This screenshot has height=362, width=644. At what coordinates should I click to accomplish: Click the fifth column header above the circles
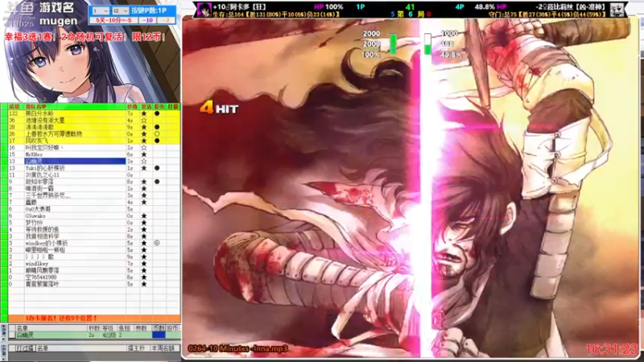[x=159, y=107]
